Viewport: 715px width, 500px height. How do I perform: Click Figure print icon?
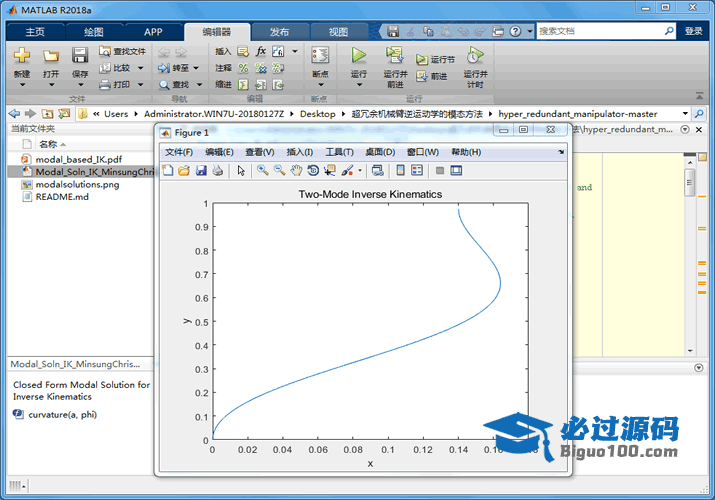point(218,170)
